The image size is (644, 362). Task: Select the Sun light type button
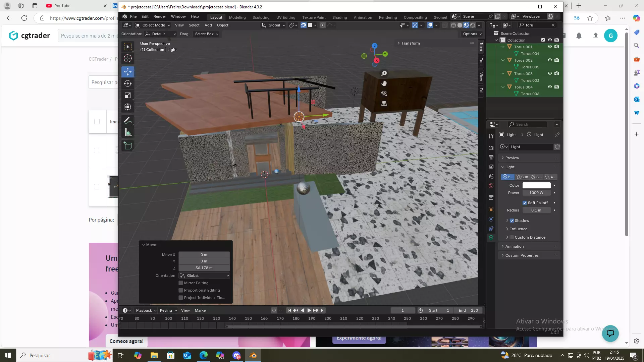[522, 177]
